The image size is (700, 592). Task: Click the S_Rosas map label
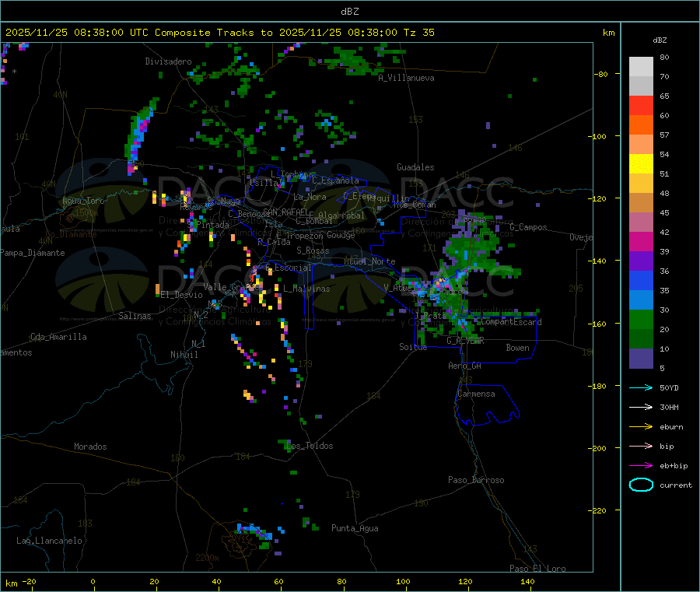pyautogui.click(x=313, y=250)
